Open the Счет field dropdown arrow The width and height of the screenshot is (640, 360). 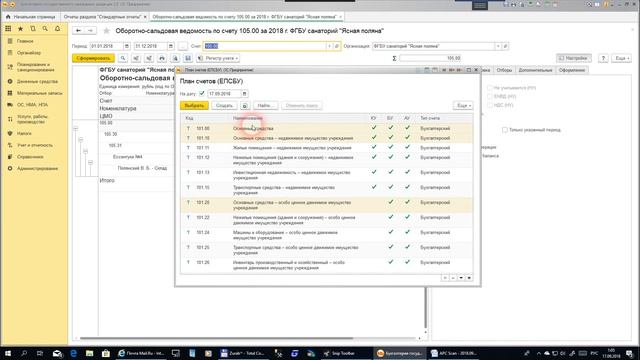[x=329, y=46]
